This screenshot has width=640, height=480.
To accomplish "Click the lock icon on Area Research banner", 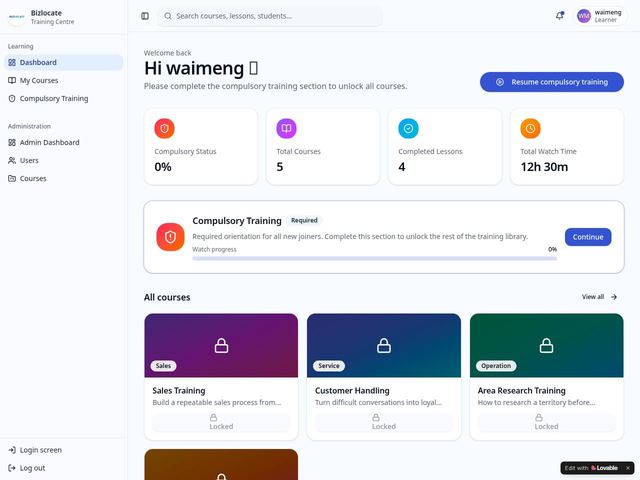I will click(x=546, y=345).
